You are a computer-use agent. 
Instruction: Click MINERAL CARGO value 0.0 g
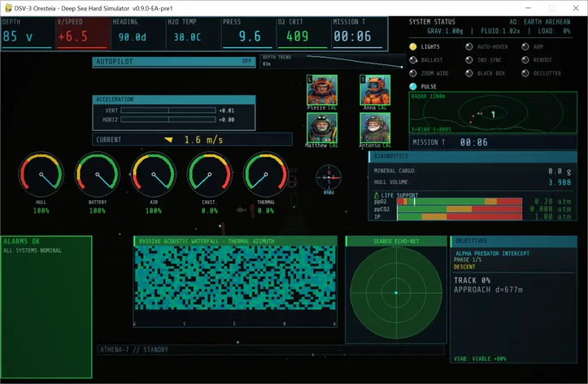[559, 171]
